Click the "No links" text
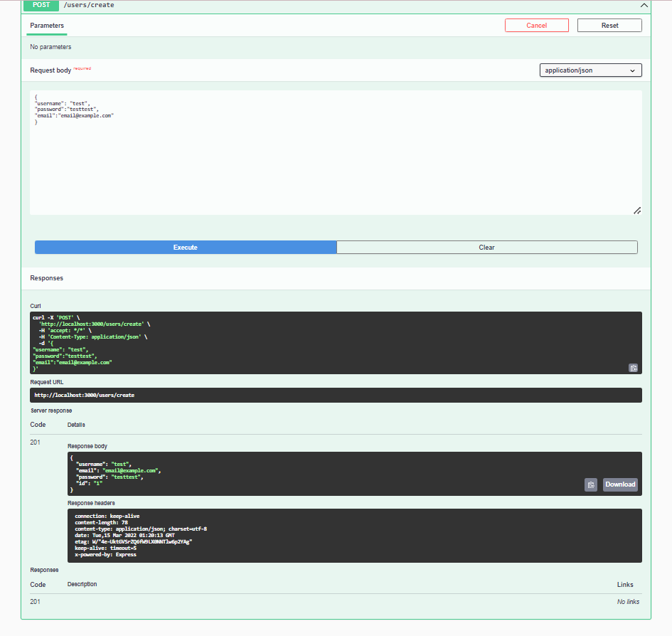This screenshot has width=672, height=636. [628, 602]
